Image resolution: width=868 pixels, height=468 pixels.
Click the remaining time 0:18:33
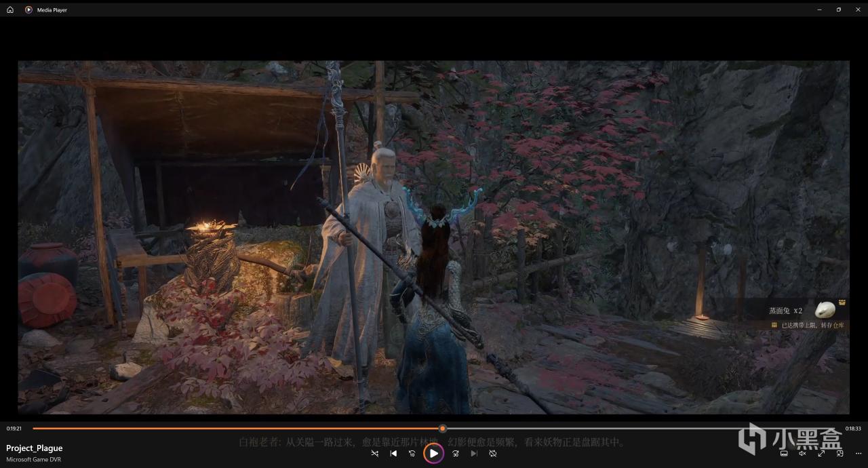(853, 429)
